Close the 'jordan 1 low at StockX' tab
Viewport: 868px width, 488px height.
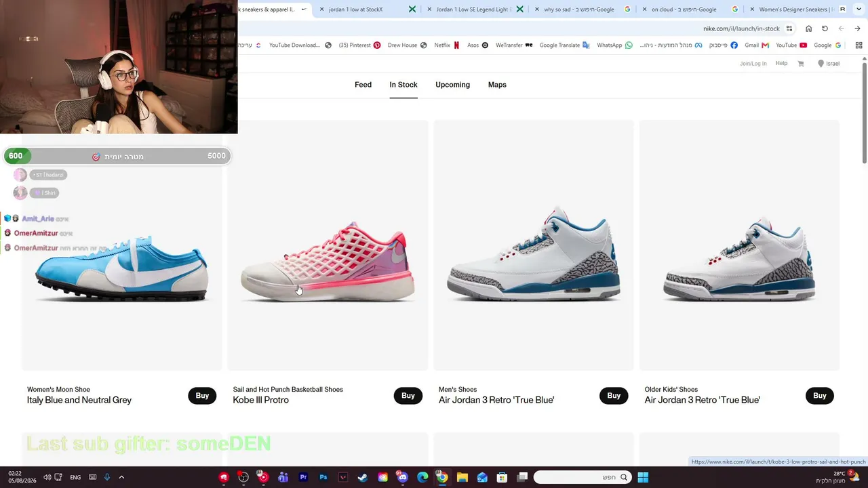(321, 9)
